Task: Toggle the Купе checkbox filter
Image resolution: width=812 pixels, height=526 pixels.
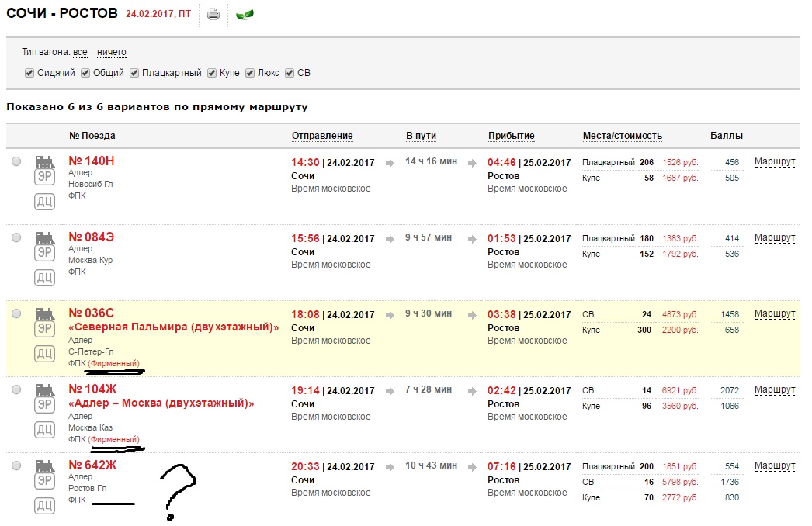Action: (212, 73)
